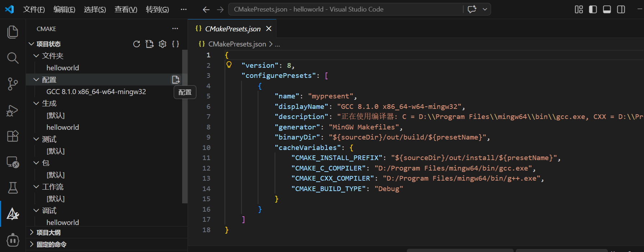Toggle the bottom panel visibility
Viewport: 644px width, 252px height.
607,9
